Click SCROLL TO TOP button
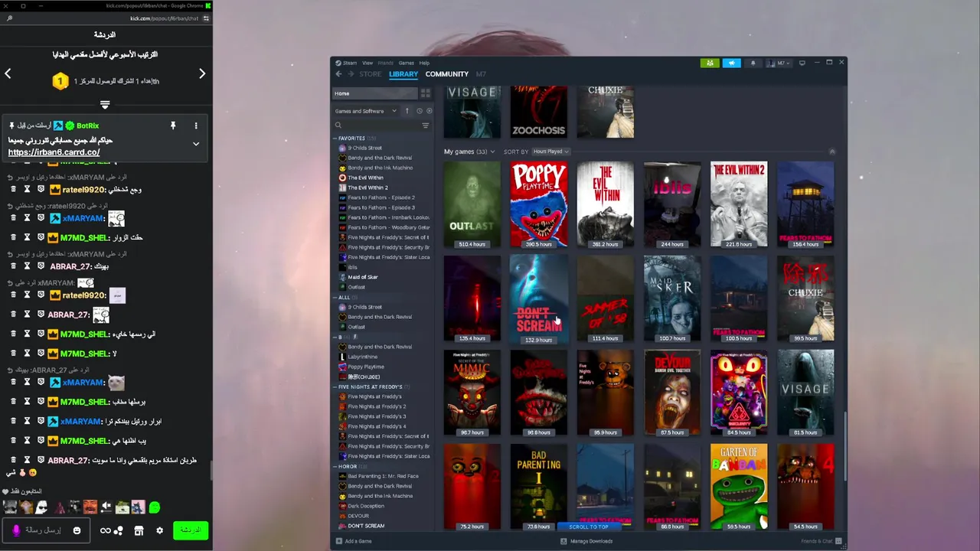 pyautogui.click(x=589, y=527)
